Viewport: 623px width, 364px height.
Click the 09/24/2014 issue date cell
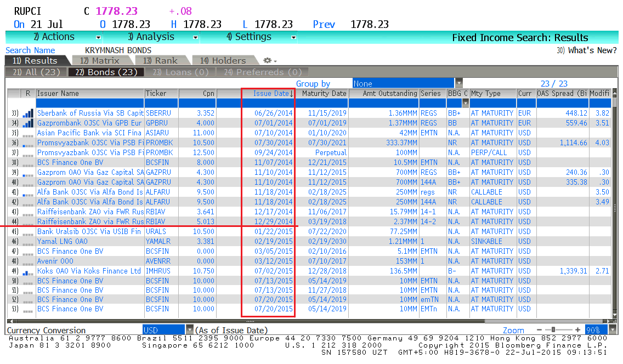pos(273,153)
